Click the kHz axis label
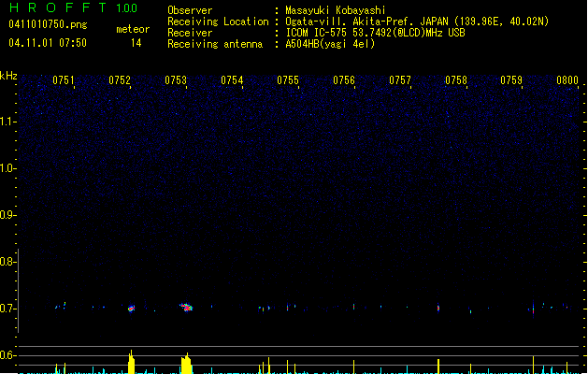The width and height of the screenshot is (588, 374). pos(8,75)
